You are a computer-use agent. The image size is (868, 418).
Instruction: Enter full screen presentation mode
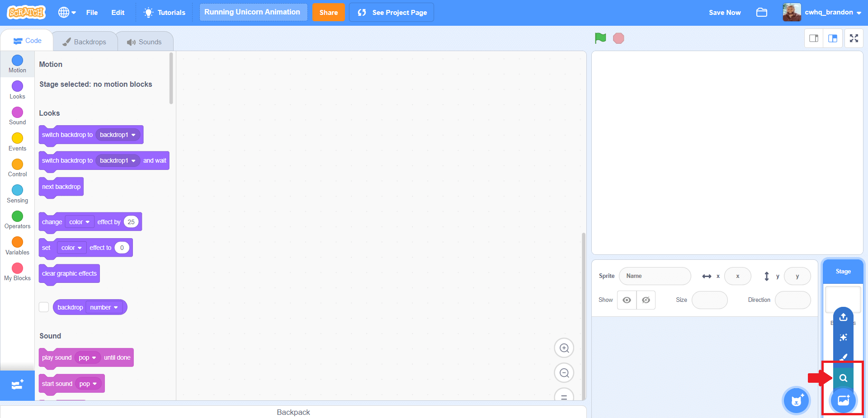click(x=854, y=38)
